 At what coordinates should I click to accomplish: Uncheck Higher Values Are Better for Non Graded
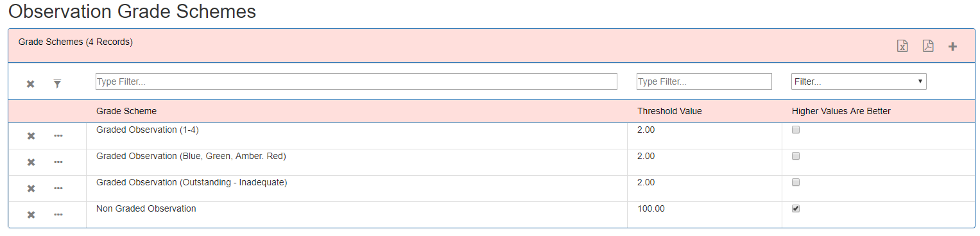(x=796, y=208)
